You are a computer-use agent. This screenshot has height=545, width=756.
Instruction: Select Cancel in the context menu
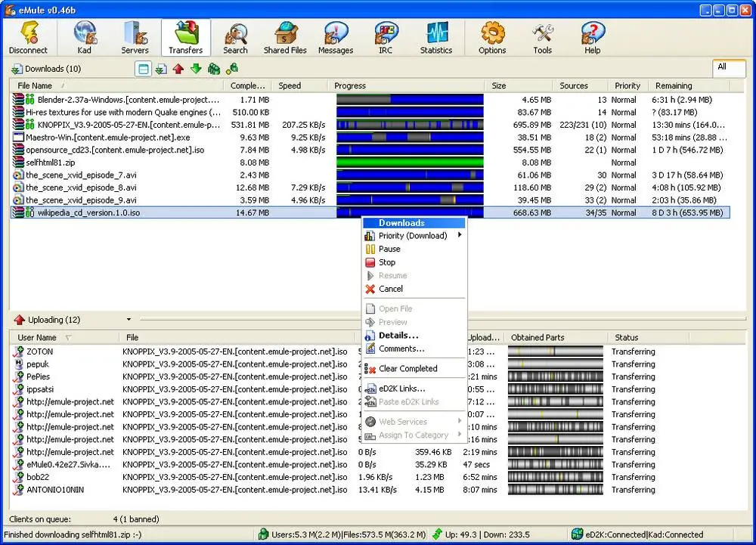[391, 289]
